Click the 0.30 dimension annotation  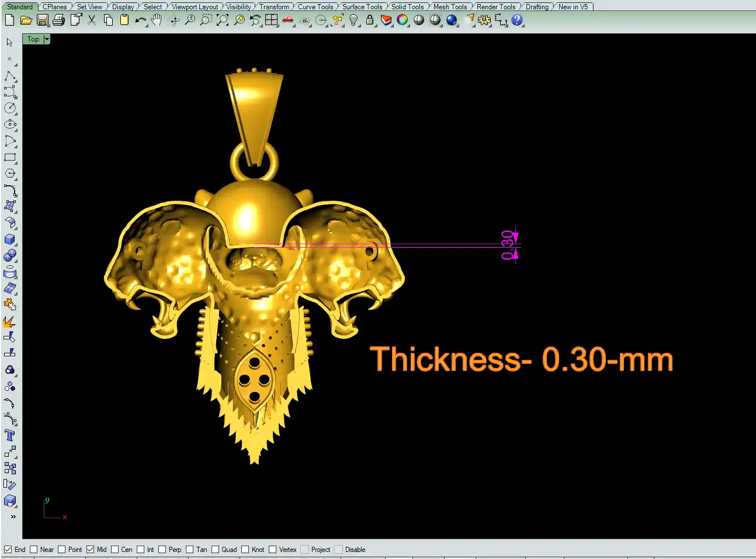(508, 245)
